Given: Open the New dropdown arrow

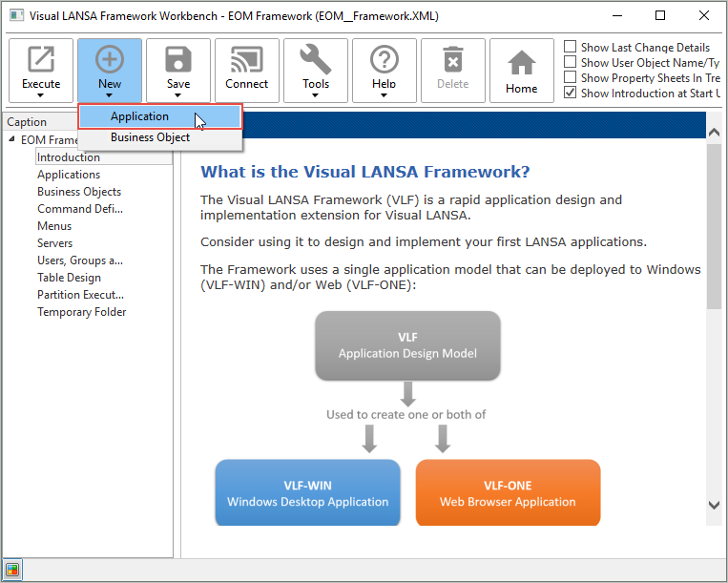Looking at the screenshot, I should [x=109, y=95].
